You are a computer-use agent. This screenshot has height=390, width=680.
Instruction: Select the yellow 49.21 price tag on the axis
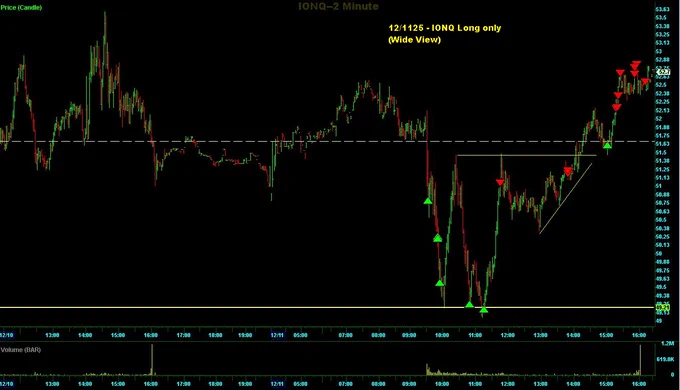point(662,308)
